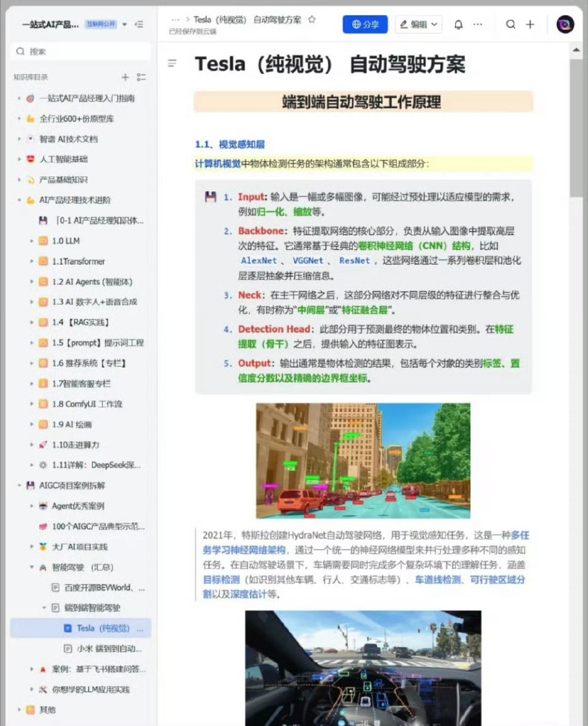Star the Tesla document as favorite

click(312, 20)
